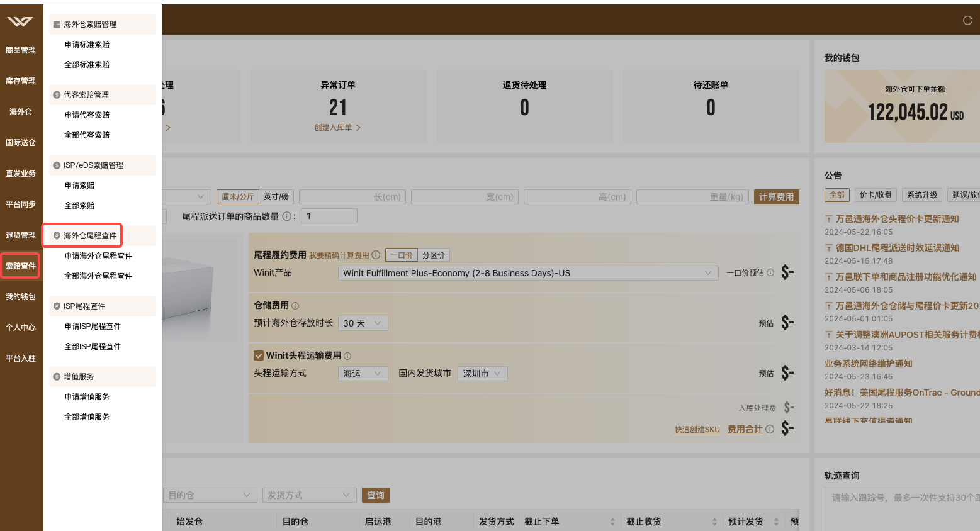This screenshot has width=980, height=531.
Task: Open 退货管理 in left sidebar
Action: pyautogui.click(x=21, y=235)
